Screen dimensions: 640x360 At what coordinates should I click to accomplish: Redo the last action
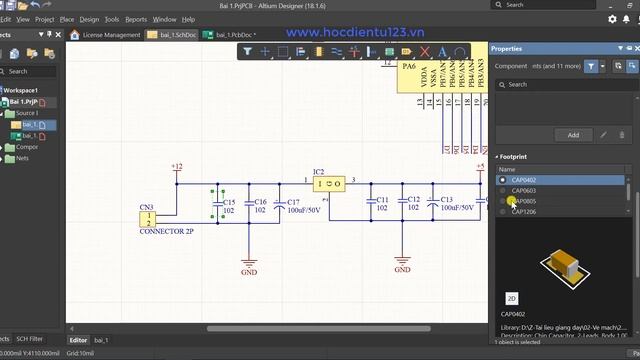pos(47,5)
